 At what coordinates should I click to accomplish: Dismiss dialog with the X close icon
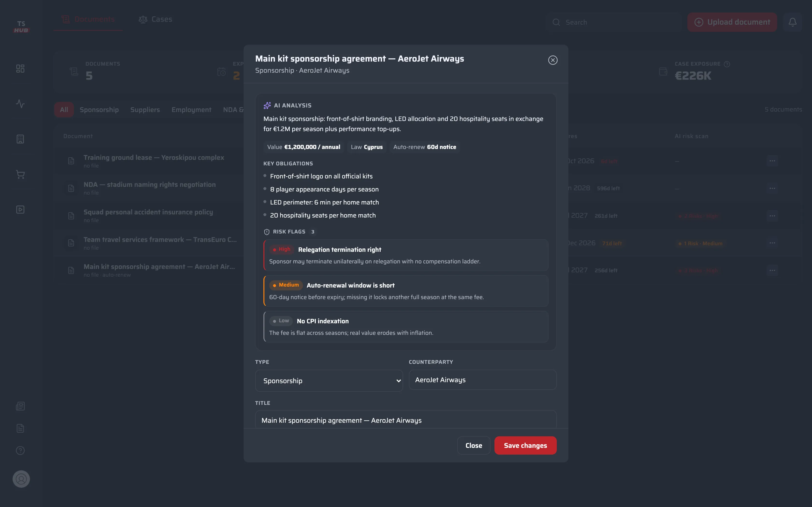[553, 60]
